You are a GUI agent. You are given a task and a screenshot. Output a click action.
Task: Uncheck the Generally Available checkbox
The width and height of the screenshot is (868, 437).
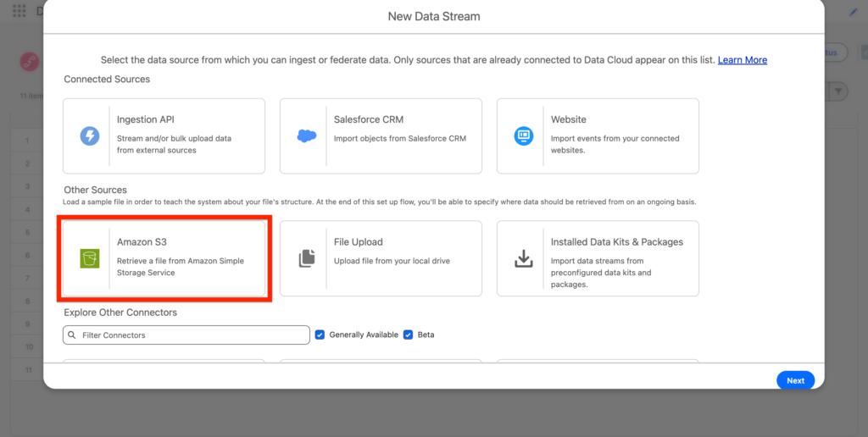(320, 335)
